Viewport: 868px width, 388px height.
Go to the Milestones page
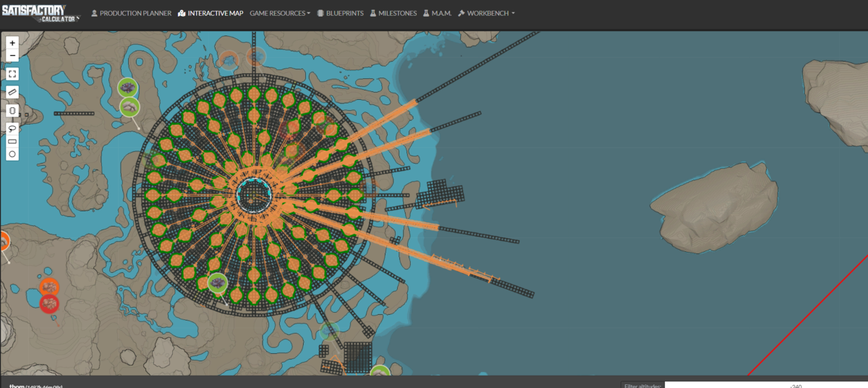click(393, 13)
